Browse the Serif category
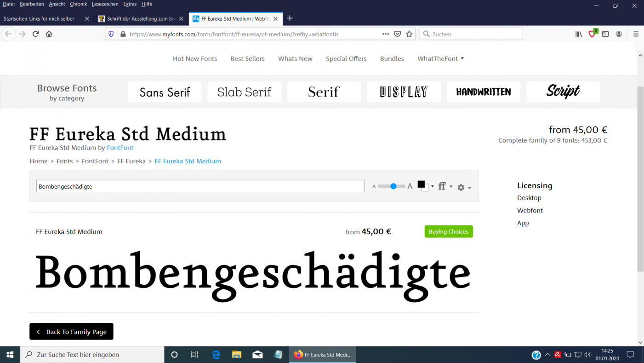The width and height of the screenshot is (644, 363). [x=324, y=92]
